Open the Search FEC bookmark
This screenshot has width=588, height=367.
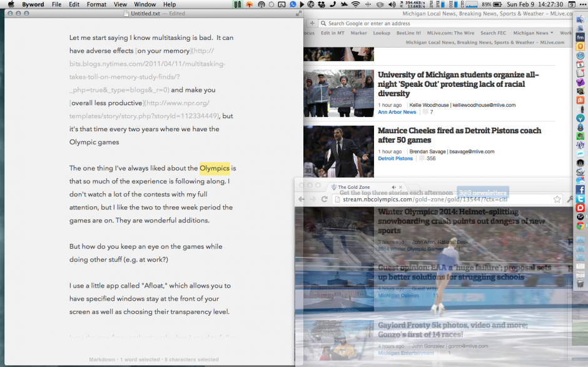[494, 33]
